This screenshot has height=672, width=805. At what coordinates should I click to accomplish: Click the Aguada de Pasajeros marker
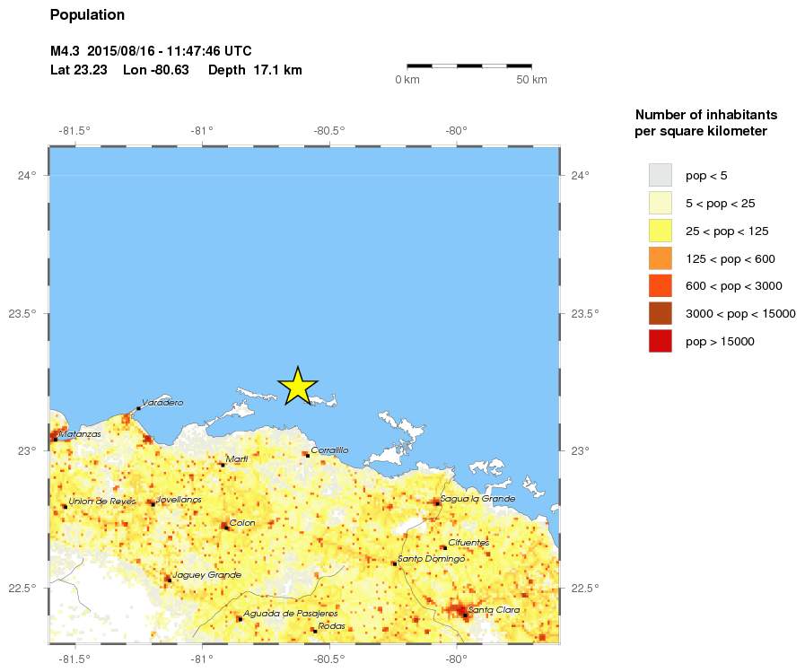[x=240, y=618]
